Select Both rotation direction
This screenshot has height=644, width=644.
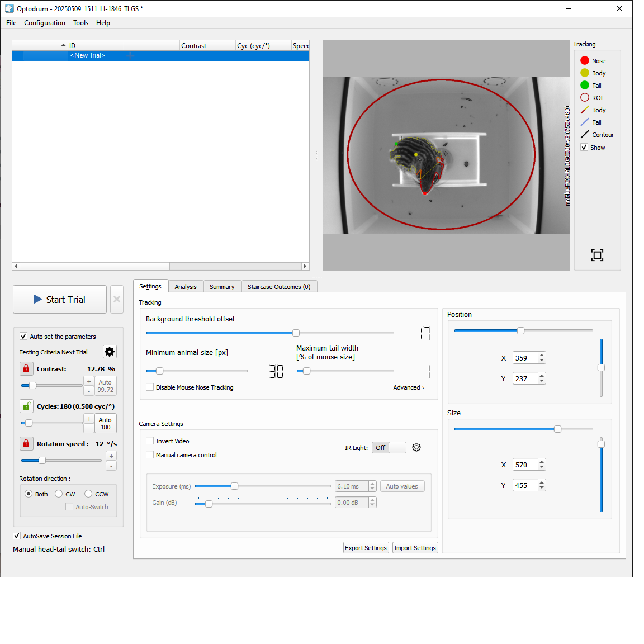pos(29,494)
